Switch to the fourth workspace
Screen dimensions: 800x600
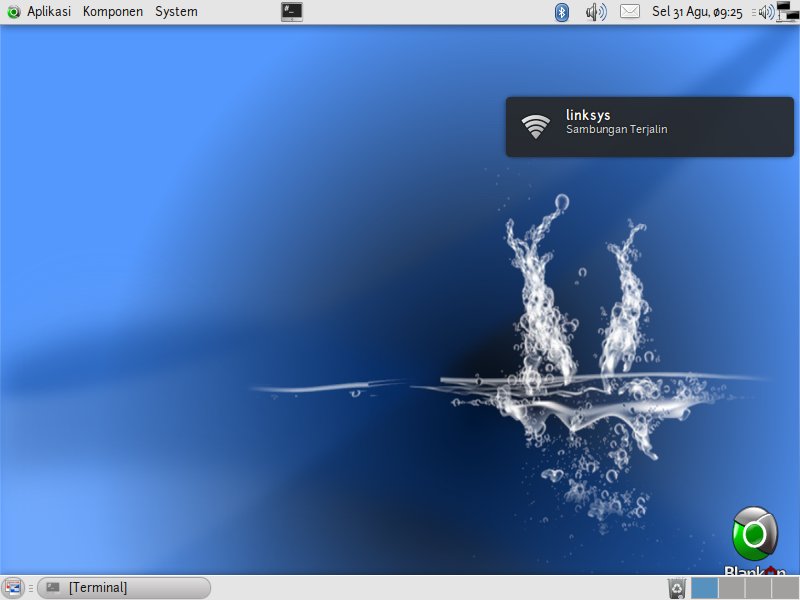[785, 588]
